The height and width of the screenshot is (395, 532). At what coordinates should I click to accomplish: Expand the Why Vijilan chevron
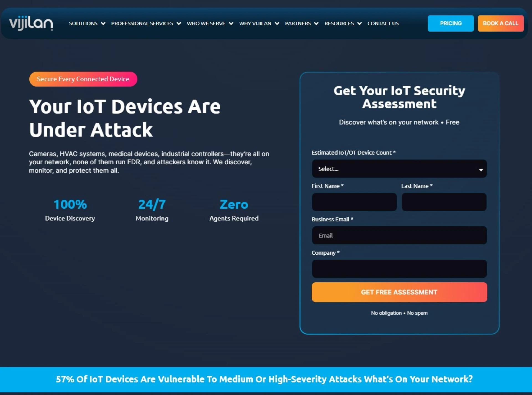tap(277, 24)
